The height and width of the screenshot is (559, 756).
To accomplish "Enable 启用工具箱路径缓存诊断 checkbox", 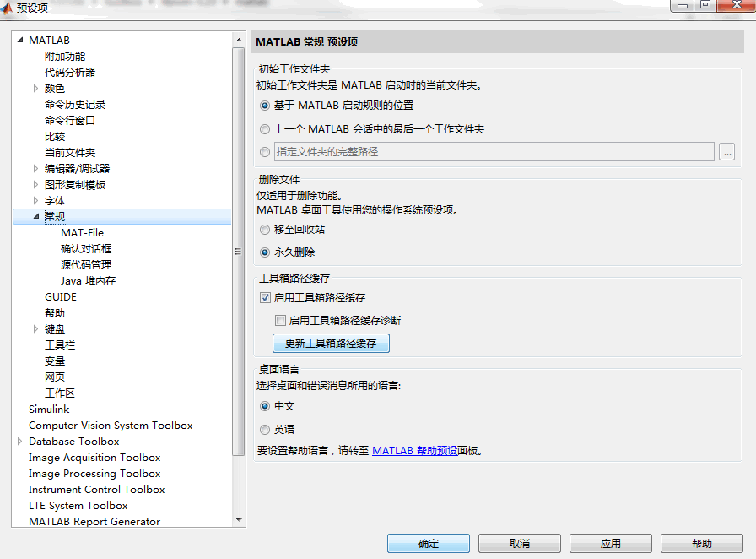I will click(x=280, y=321).
